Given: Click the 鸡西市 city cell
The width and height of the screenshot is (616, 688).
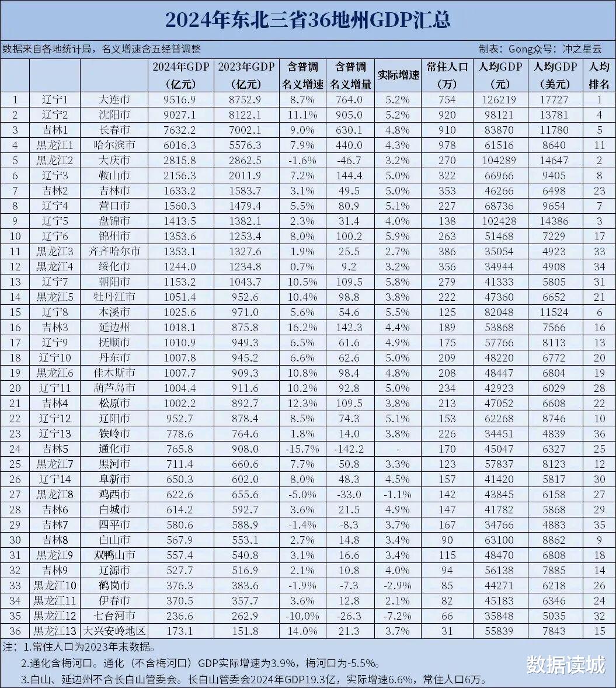Looking at the screenshot, I should [114, 495].
